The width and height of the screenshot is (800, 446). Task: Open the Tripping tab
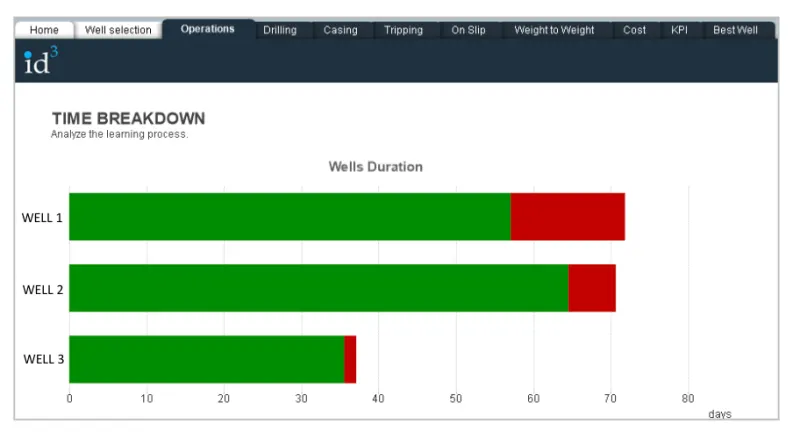pos(404,30)
